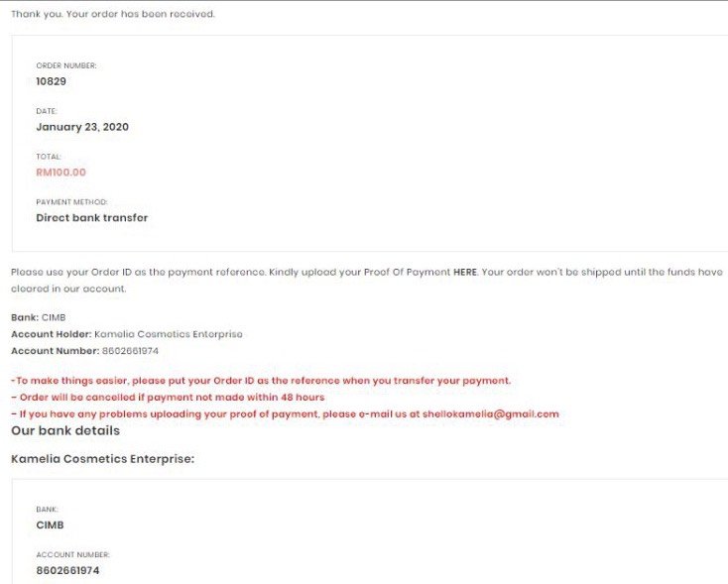Screen dimensions: 728x584
Task: Click the TOTAL label in order box
Action: pos(49,157)
